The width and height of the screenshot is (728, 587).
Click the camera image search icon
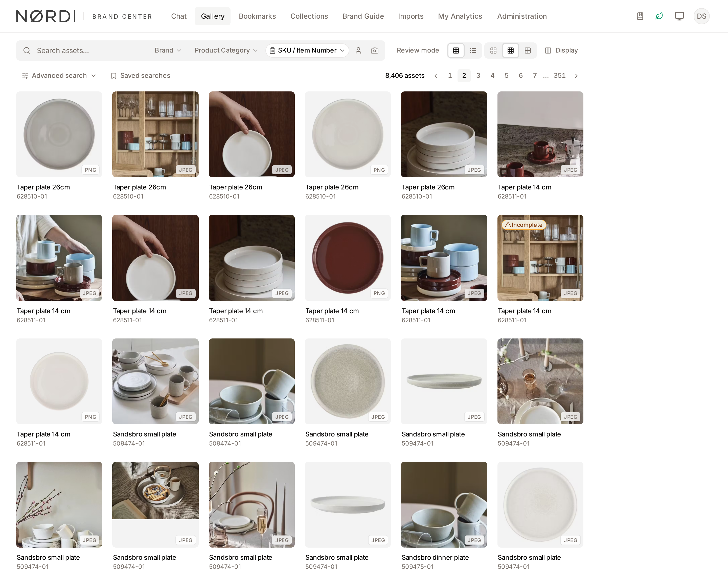coord(374,51)
